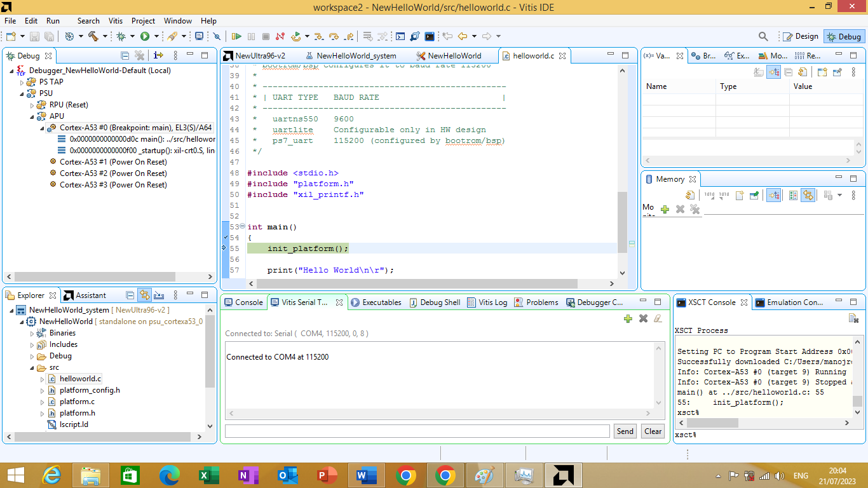868x488 pixels.
Task: Click the Build hammer icon
Action: click(93, 36)
